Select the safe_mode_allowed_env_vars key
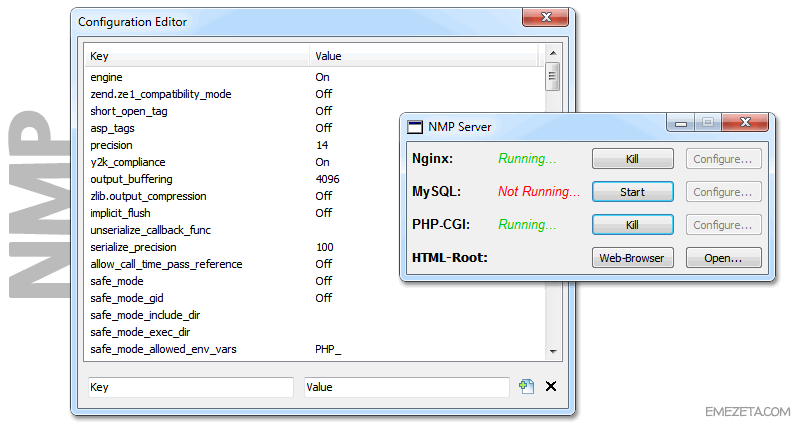800x425 pixels. (x=163, y=349)
